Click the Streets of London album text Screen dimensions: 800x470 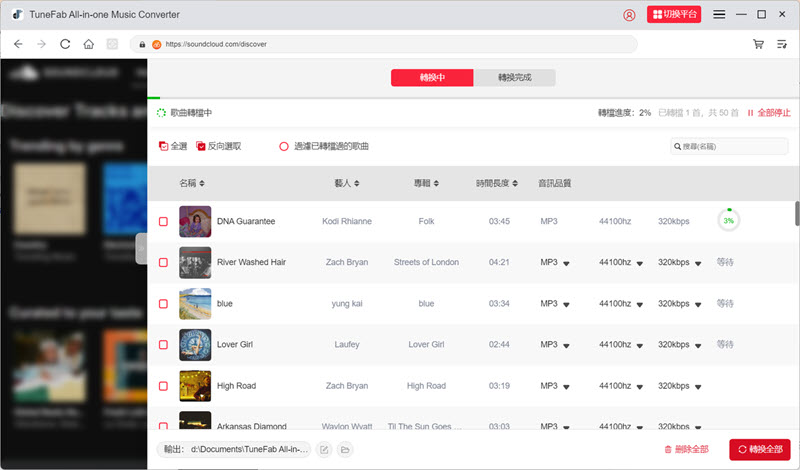pyautogui.click(x=426, y=262)
